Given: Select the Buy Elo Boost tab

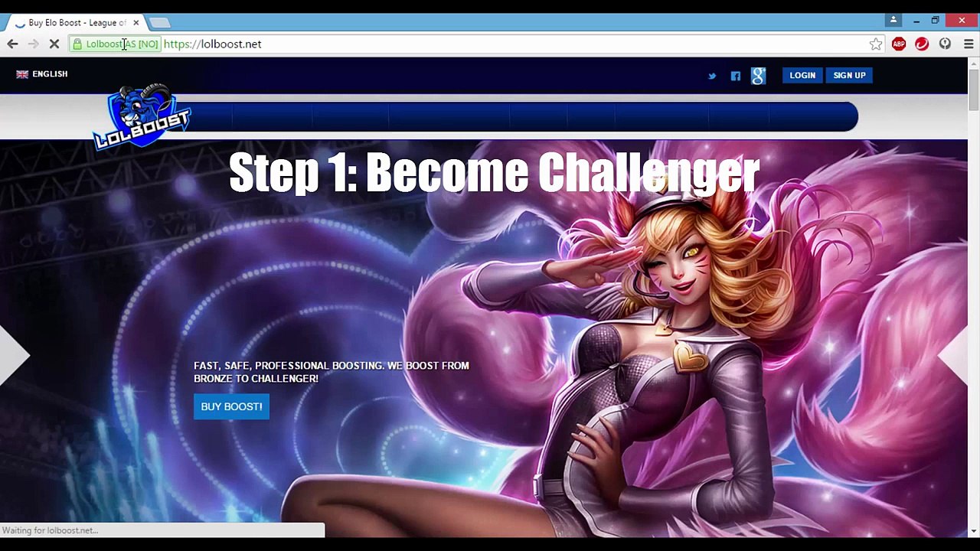Looking at the screenshot, I should point(75,23).
